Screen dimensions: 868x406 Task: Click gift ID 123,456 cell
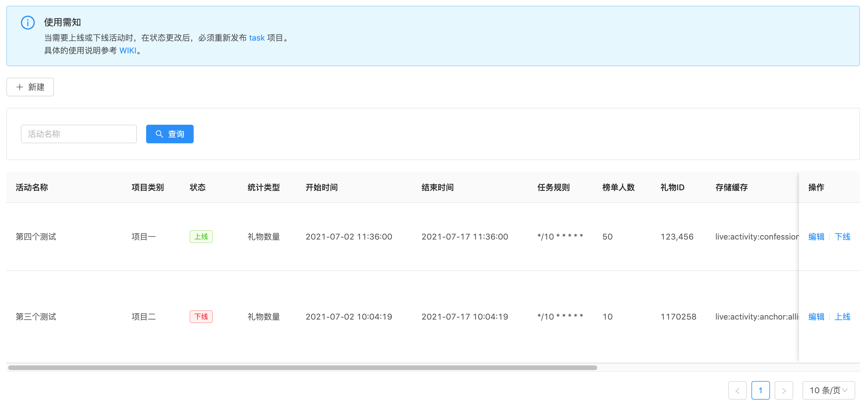677,237
